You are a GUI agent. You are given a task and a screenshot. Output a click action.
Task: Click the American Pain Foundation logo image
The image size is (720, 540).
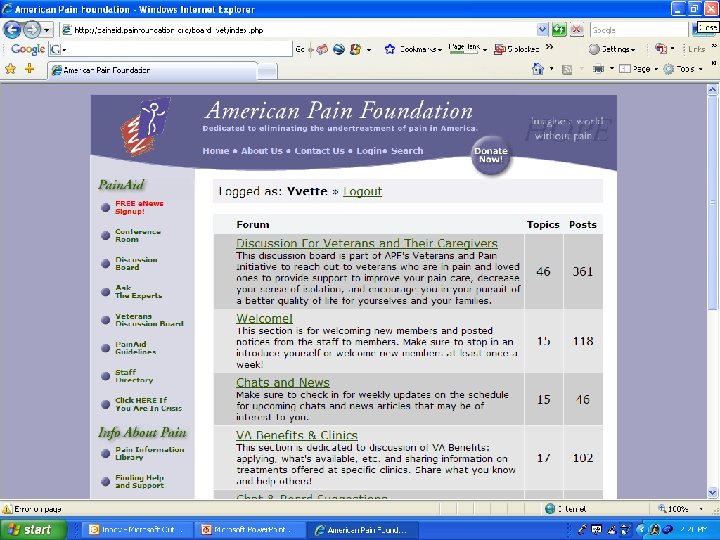point(146,126)
